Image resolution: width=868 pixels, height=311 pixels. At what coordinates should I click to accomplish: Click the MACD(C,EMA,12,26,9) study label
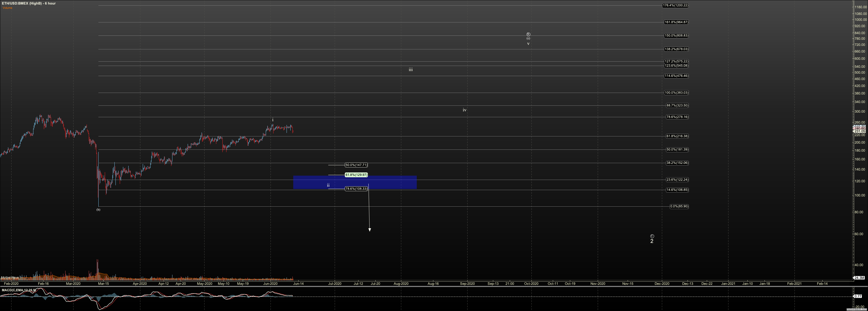click(18, 290)
